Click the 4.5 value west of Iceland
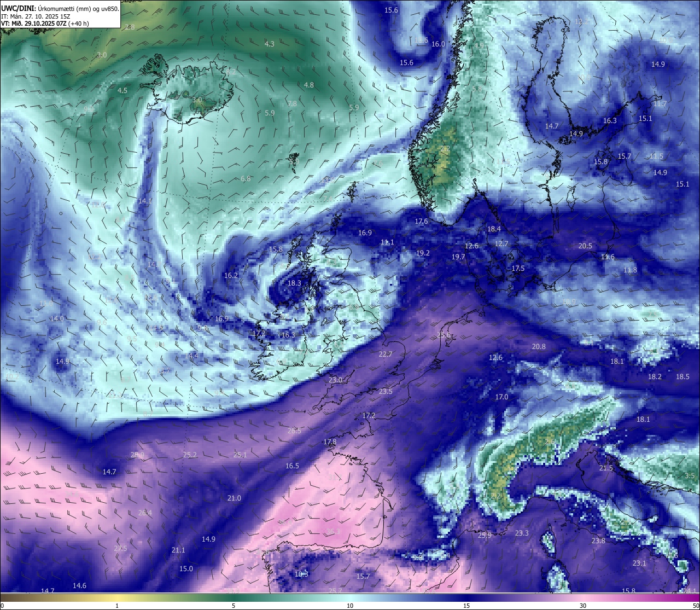This screenshot has height=610, width=700. point(122,90)
